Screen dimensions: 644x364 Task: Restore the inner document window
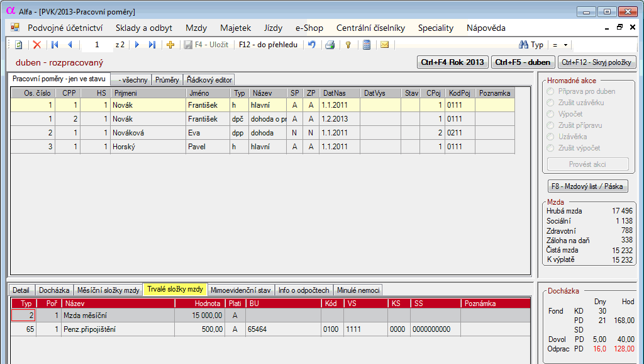619,28
